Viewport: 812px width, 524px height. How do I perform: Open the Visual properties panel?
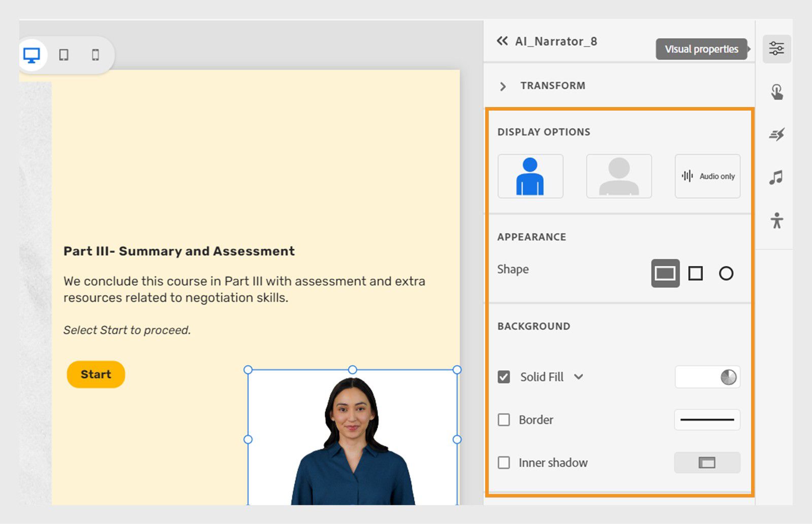(x=776, y=48)
